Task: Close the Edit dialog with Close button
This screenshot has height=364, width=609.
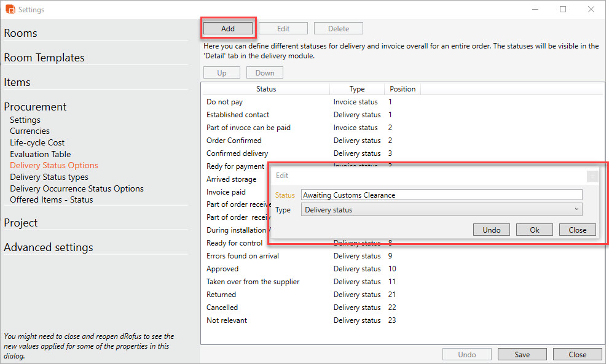Action: (x=577, y=230)
